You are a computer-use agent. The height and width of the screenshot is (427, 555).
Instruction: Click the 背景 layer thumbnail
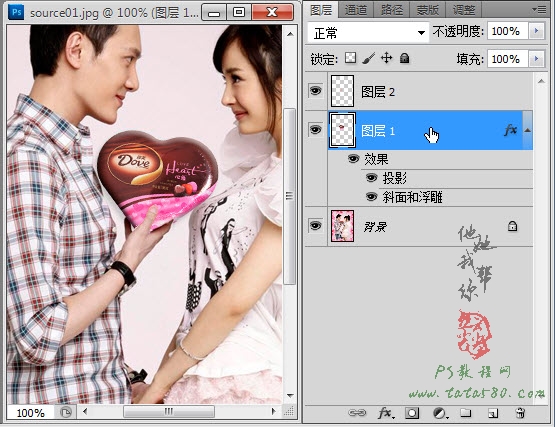click(x=342, y=226)
